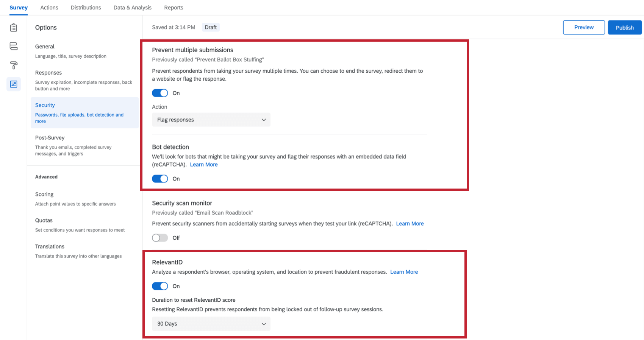Open the look and feel paint roller icon
The width and height of the screenshot is (644, 340).
coord(14,65)
